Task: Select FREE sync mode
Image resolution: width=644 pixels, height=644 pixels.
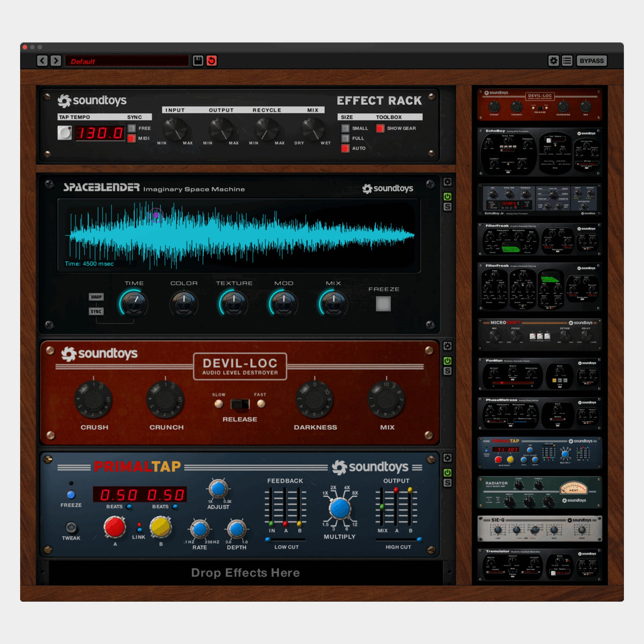Action: tap(131, 128)
